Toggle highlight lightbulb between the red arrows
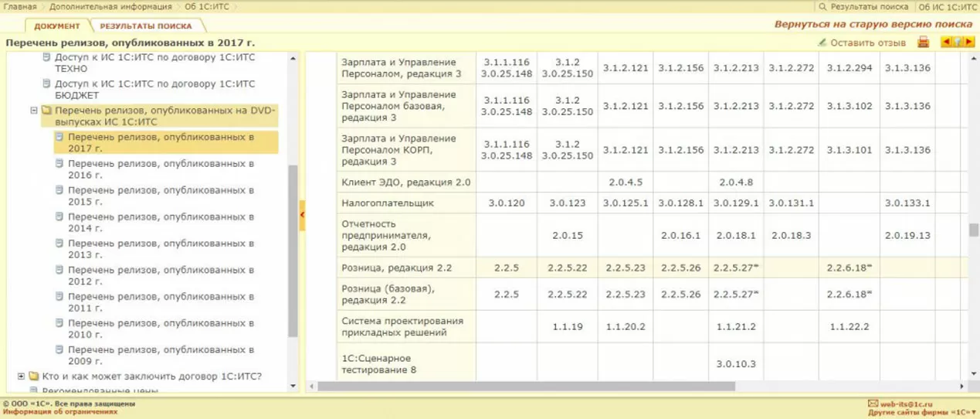The width and height of the screenshot is (980, 419). coord(958,43)
